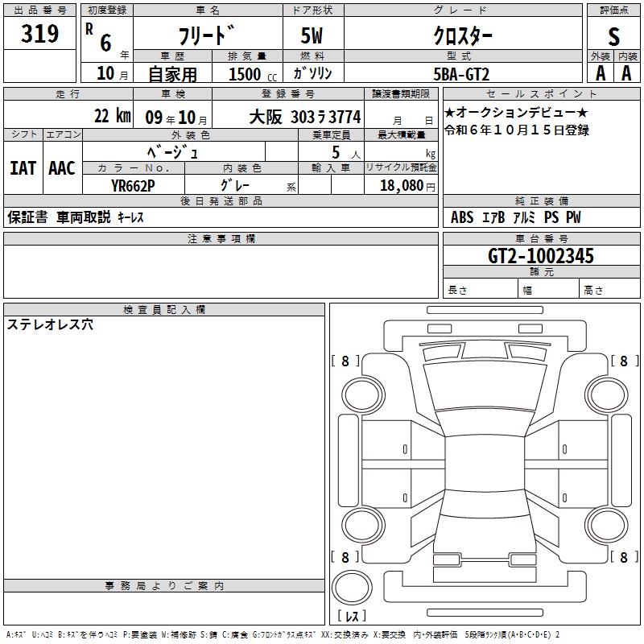This screenshot has width=644, height=644.
Task: Click the front windshield in car diagram
Action: coord(485,386)
